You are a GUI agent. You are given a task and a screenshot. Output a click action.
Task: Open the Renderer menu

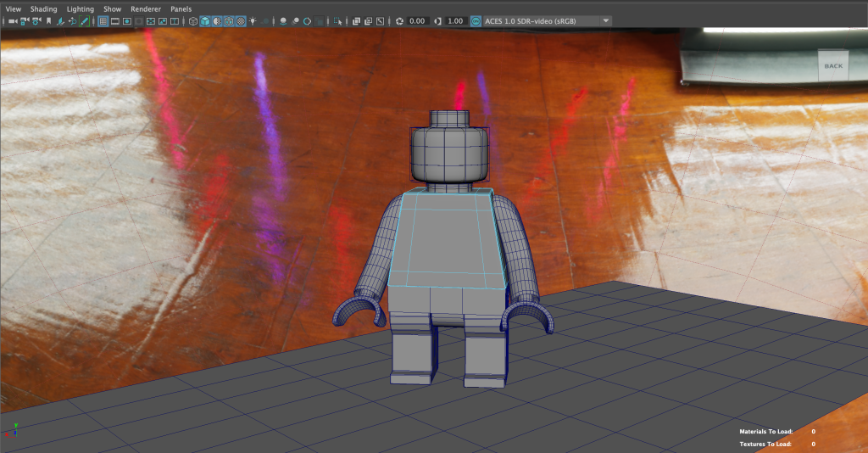tap(146, 8)
